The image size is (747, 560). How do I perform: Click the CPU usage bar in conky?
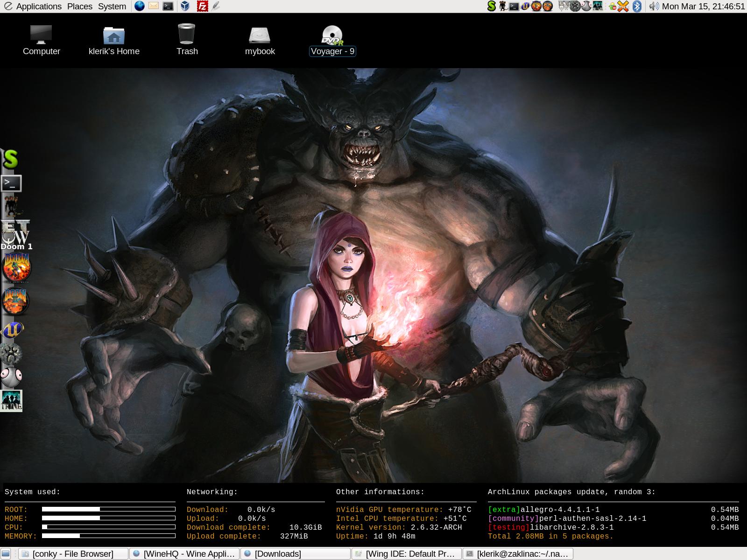point(108,527)
